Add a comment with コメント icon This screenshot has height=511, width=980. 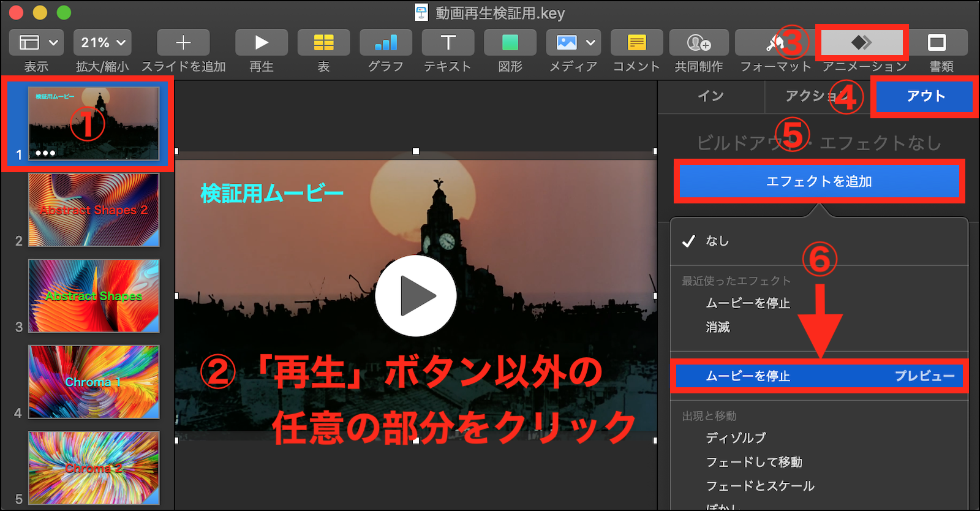[x=636, y=42]
